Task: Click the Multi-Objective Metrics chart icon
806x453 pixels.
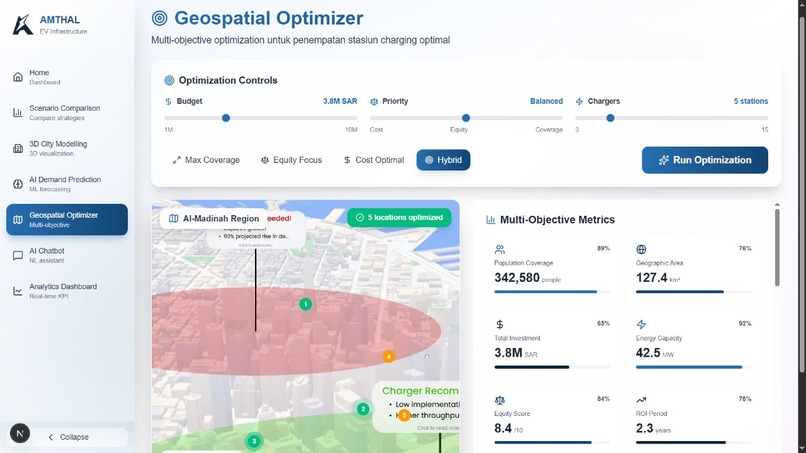Action: 490,220
